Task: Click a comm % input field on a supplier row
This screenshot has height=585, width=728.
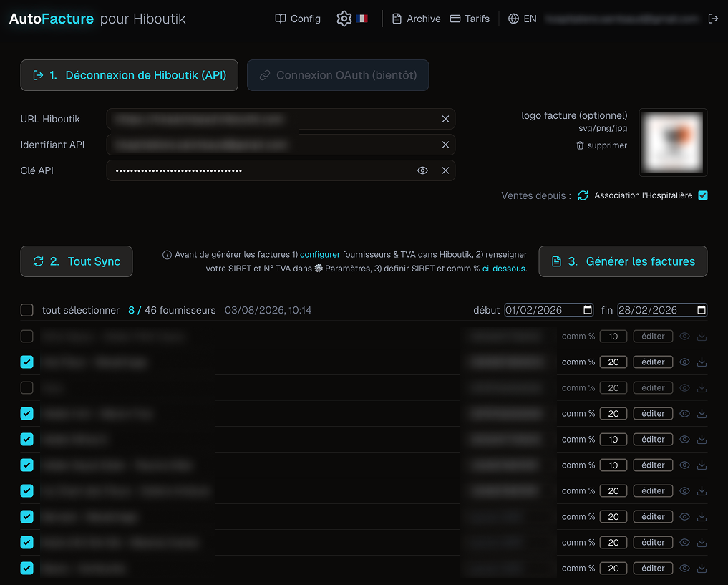Action: 613,336
